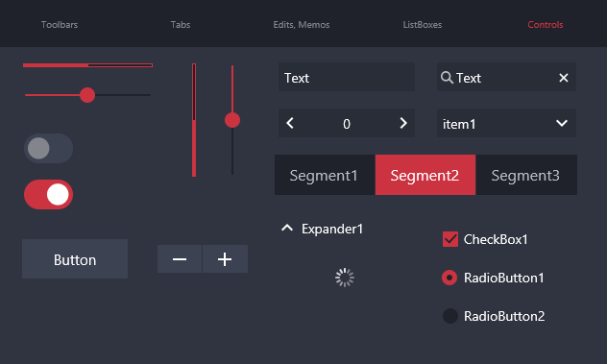Focus the plain Text edit field
Image resolution: width=607 pixels, height=364 pixels.
347,77
